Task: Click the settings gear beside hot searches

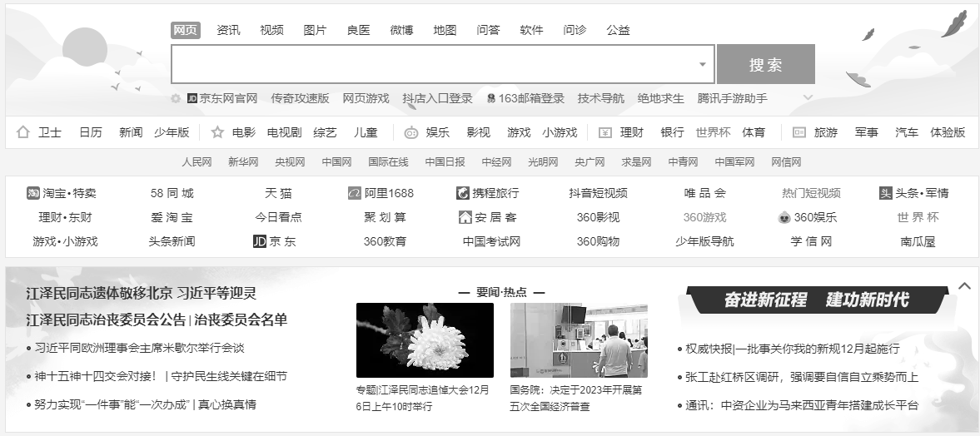Action: 176,98
